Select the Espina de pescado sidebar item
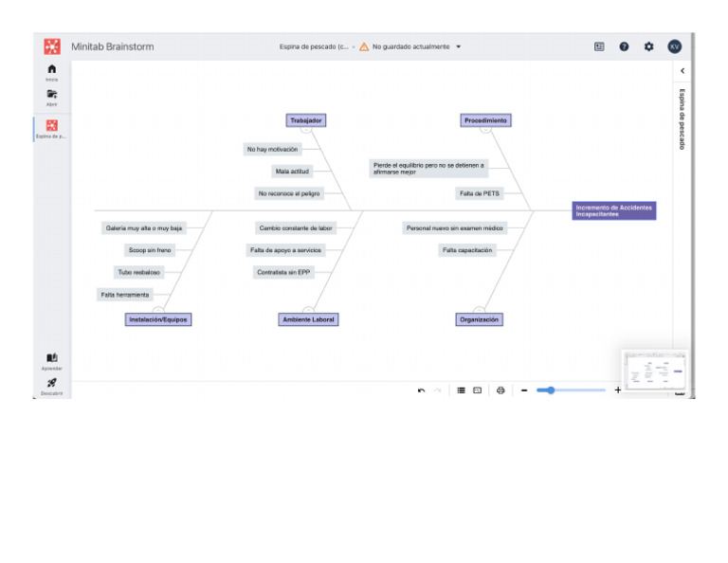This screenshot has width=728, height=563. 51,129
